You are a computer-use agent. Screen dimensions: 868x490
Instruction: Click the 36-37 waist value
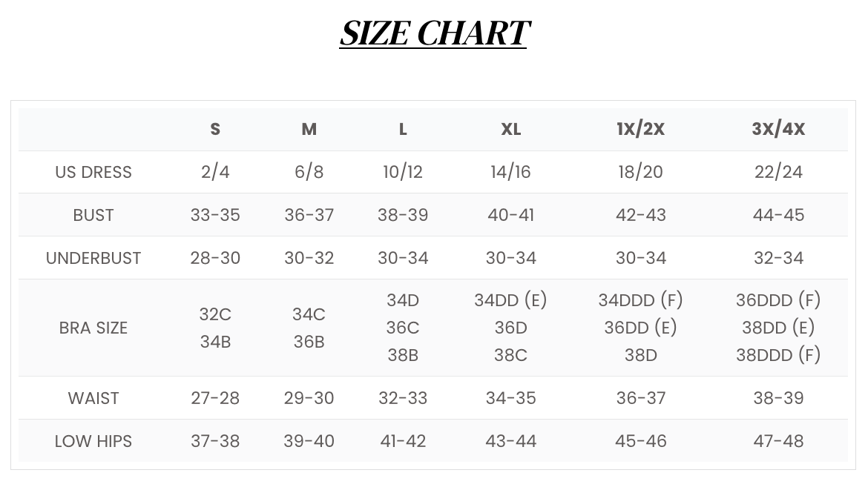pyautogui.click(x=640, y=398)
